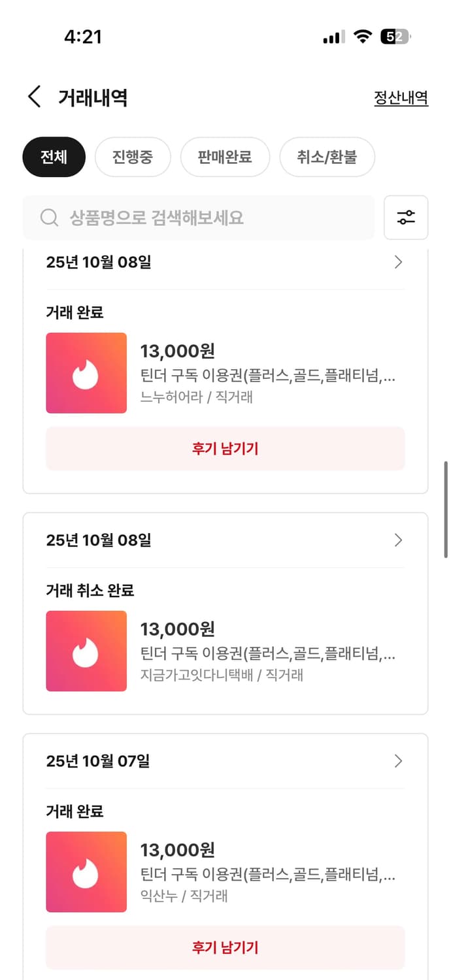Viewport: 451px width, 980px height.
Task: Tap the Wi-Fi icon in the status bar
Action: point(363,37)
